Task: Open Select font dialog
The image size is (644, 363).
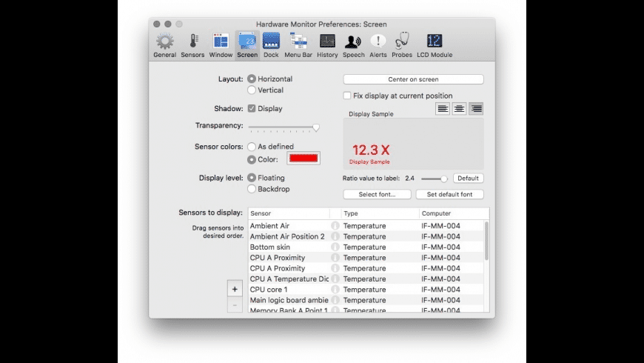Action: (x=377, y=194)
